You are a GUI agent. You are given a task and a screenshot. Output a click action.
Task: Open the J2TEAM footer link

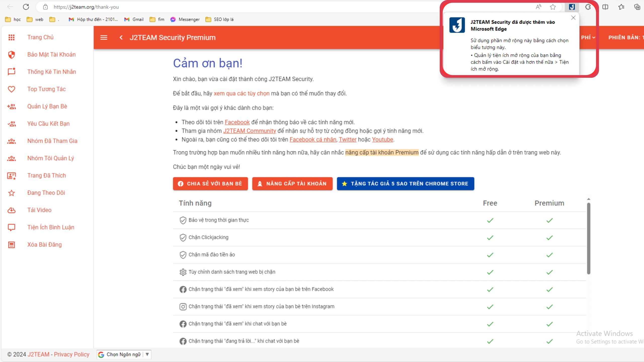click(38, 354)
